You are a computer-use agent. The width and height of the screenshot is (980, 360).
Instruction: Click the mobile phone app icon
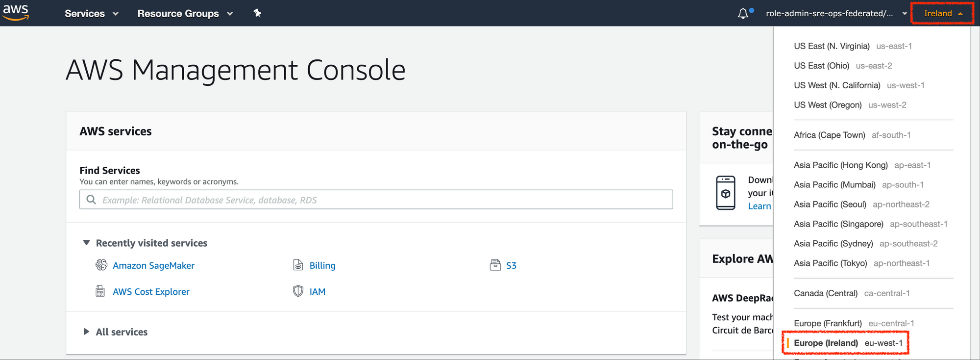click(x=725, y=193)
